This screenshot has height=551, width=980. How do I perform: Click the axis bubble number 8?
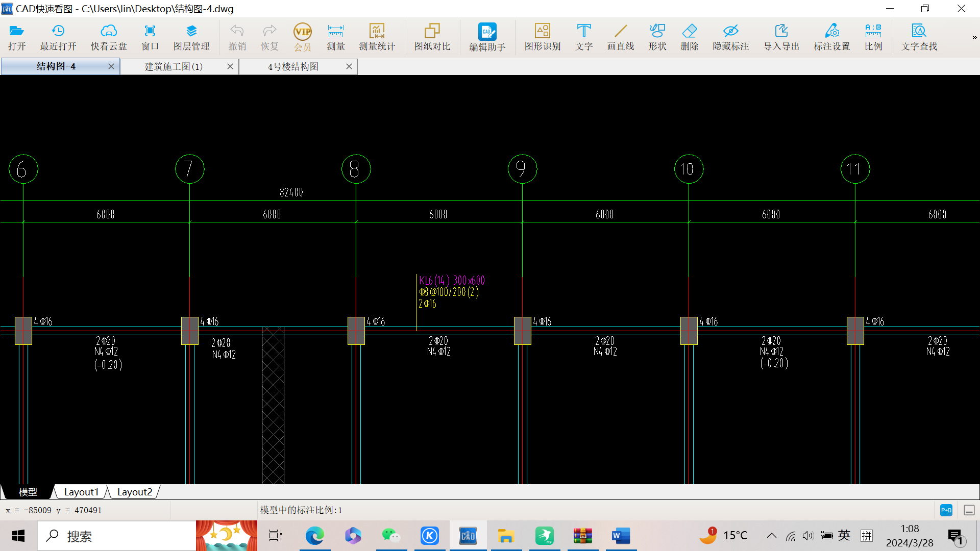pos(356,169)
